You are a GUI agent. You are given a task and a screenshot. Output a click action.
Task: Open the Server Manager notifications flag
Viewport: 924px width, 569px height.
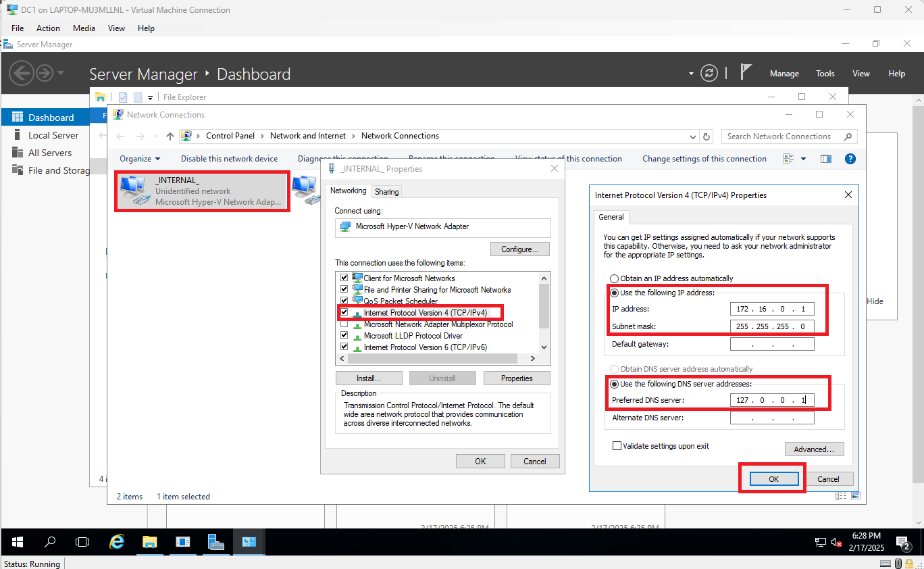coord(746,72)
